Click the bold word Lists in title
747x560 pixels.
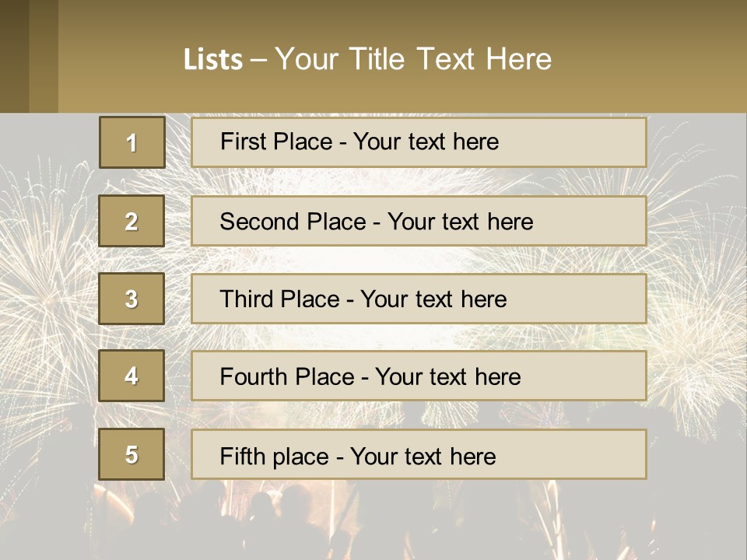pos(212,60)
